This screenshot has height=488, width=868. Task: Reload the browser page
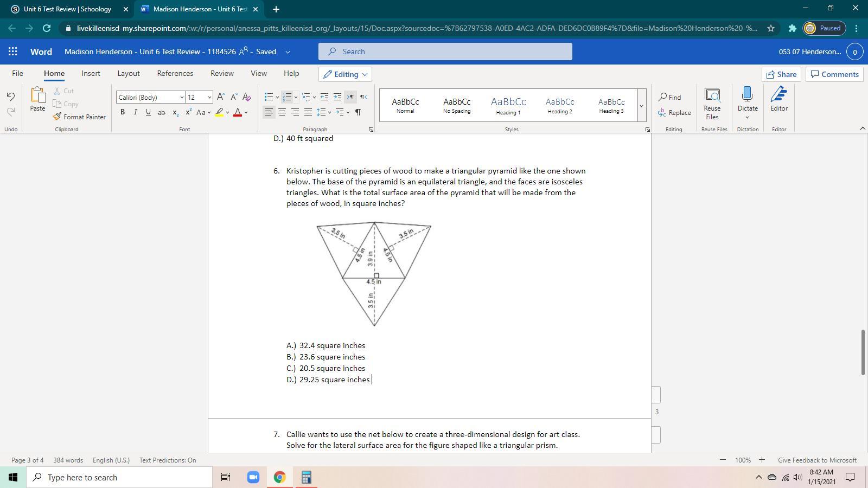[47, 28]
